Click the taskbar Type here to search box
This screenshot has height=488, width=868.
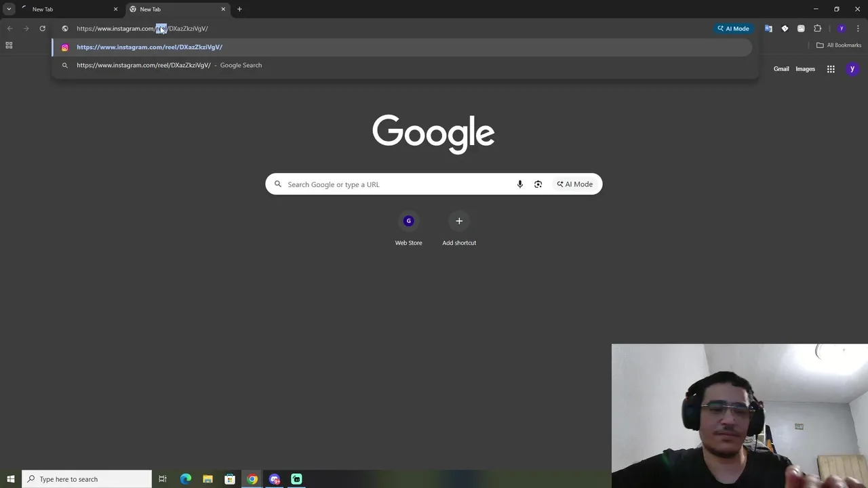click(x=87, y=479)
